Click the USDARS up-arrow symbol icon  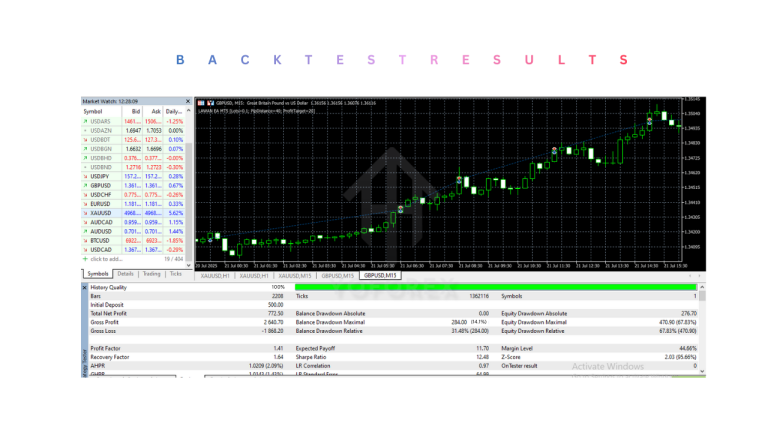click(x=85, y=120)
